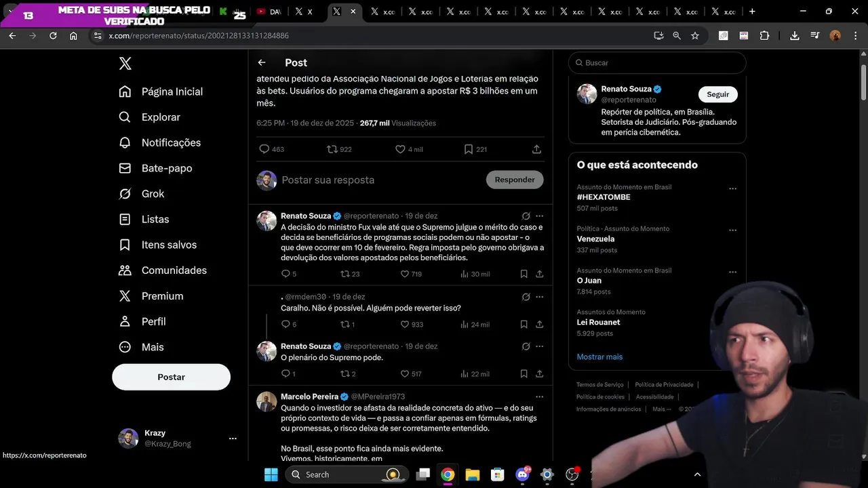Show hidden system tray icons chevron
Image resolution: width=868 pixels, height=488 pixels.
click(x=697, y=474)
